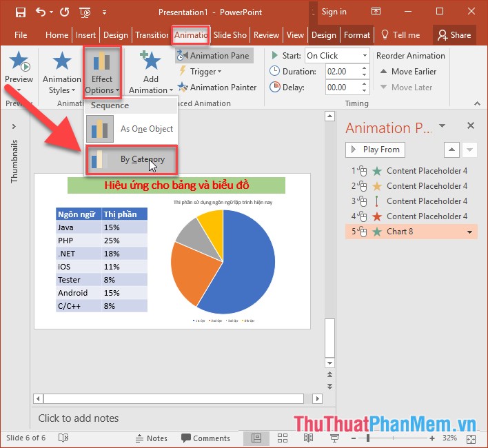
Task: Select animation 1 Content Placeholder 4
Action: (x=411, y=171)
